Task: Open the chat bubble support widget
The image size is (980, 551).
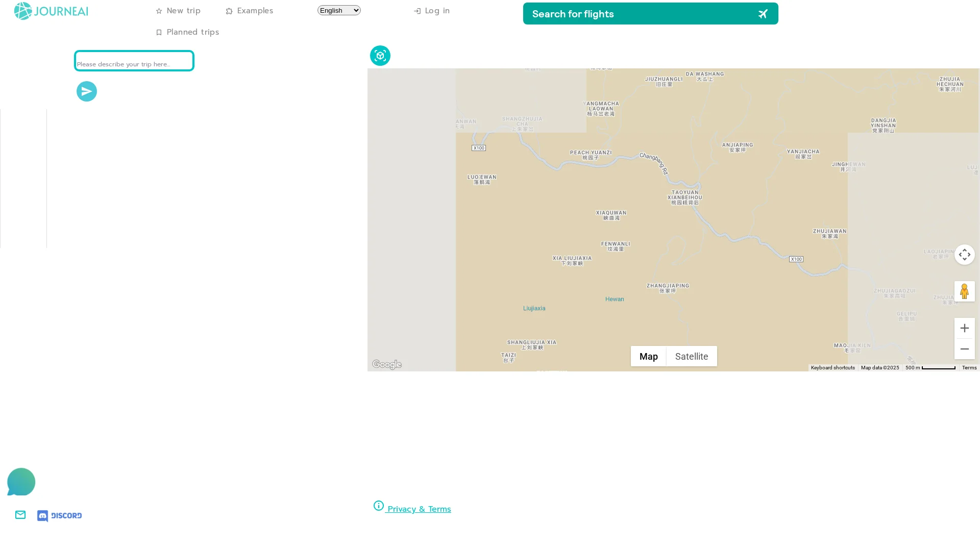Action: pos(21,482)
